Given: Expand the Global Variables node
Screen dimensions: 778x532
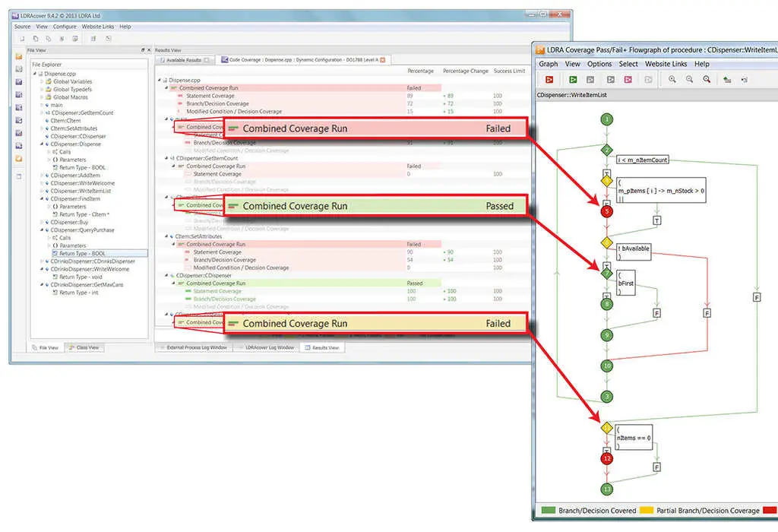Looking at the screenshot, I should pyautogui.click(x=40, y=81).
